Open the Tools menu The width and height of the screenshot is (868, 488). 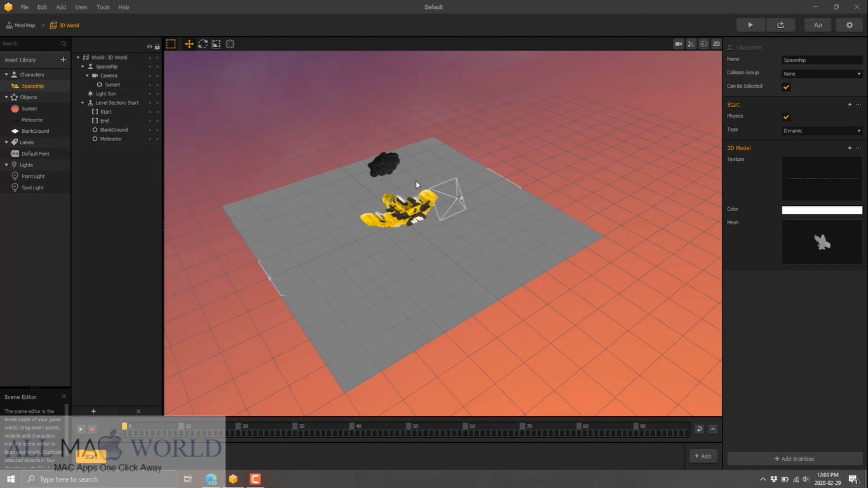[x=103, y=7]
